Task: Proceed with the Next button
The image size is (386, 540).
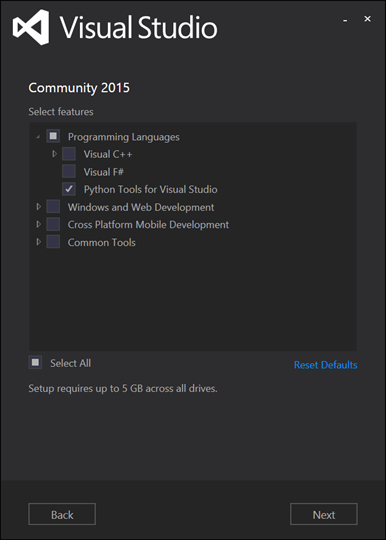Action: click(324, 514)
